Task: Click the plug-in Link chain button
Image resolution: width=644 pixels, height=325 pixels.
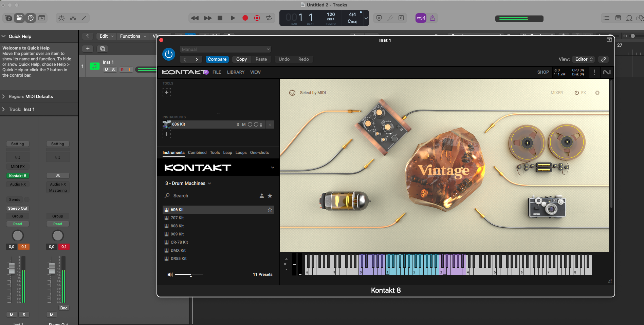Action: tap(604, 59)
